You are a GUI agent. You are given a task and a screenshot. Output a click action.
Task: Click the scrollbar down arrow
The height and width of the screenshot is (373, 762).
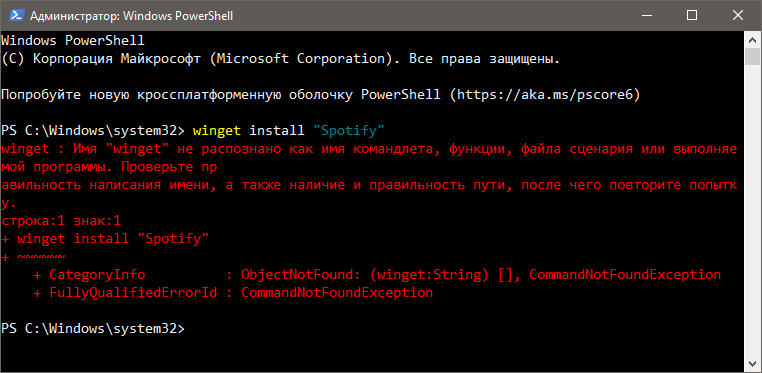pos(752,363)
